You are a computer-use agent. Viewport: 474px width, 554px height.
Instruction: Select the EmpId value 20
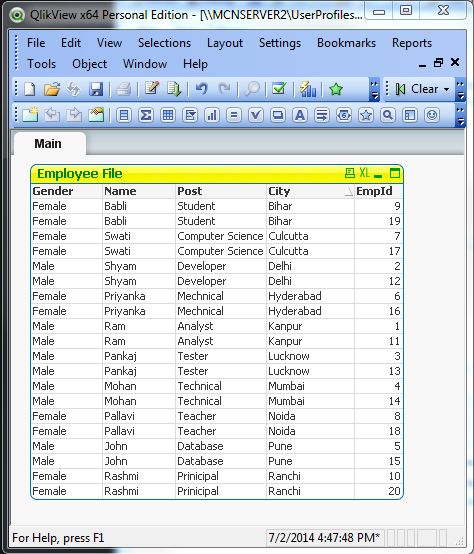tap(378, 491)
